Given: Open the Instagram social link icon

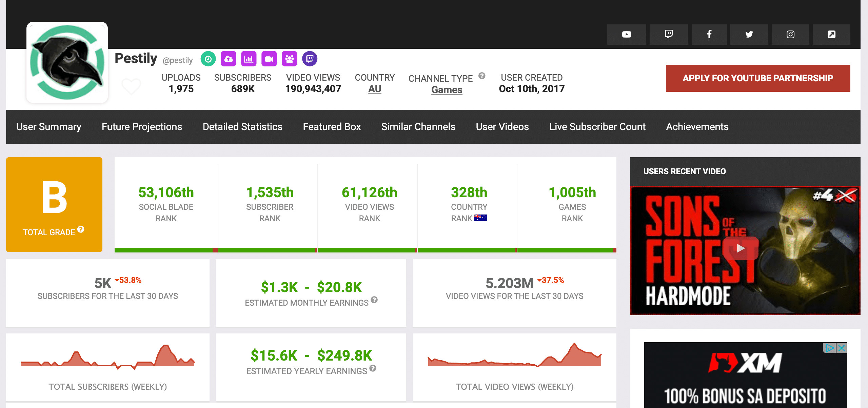Looking at the screenshot, I should click(x=790, y=34).
